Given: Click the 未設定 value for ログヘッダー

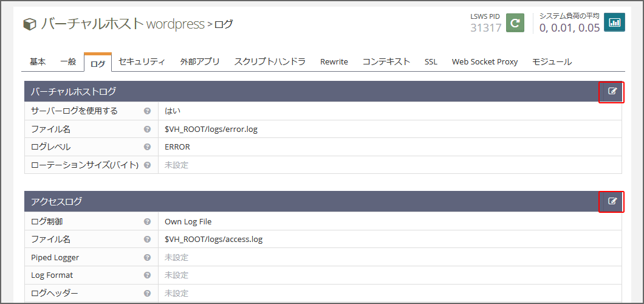Looking at the screenshot, I should pos(177,293).
